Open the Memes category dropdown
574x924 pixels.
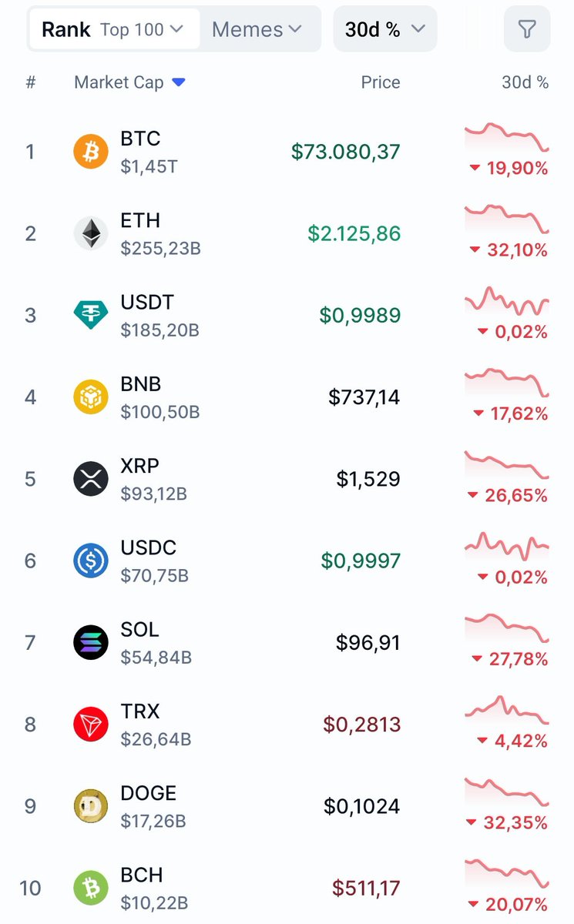(257, 30)
